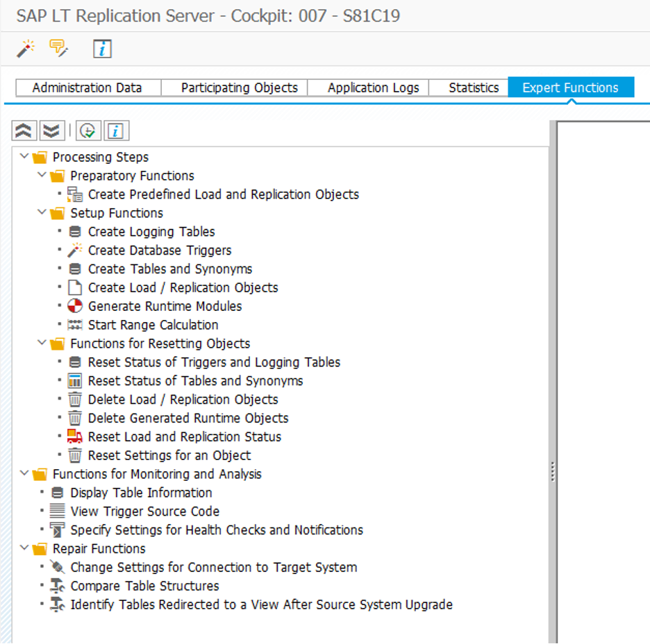Click the Repair Functions folder label
This screenshot has height=644, width=650.
[99, 548]
